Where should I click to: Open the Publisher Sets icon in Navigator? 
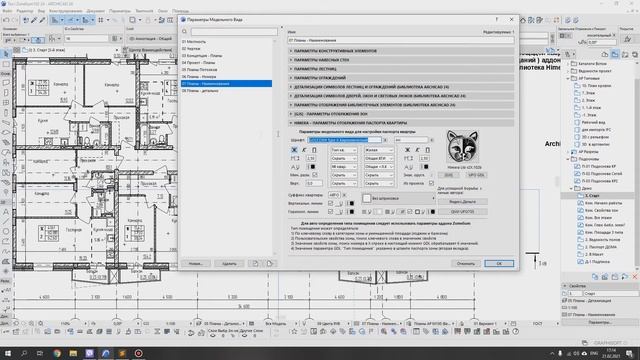point(635,54)
